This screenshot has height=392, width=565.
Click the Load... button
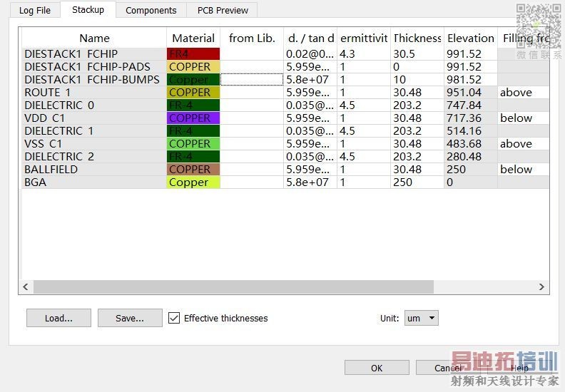click(x=58, y=318)
